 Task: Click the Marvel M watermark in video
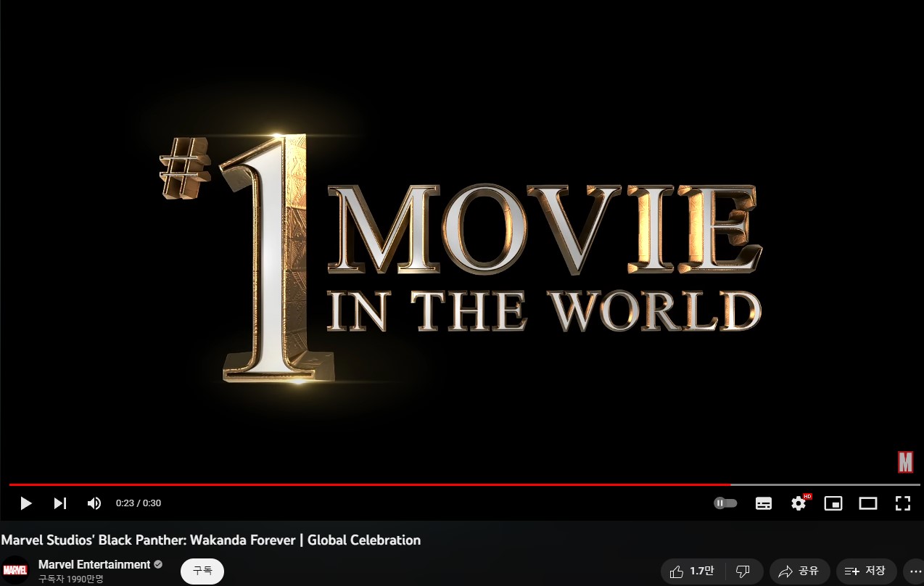(905, 462)
